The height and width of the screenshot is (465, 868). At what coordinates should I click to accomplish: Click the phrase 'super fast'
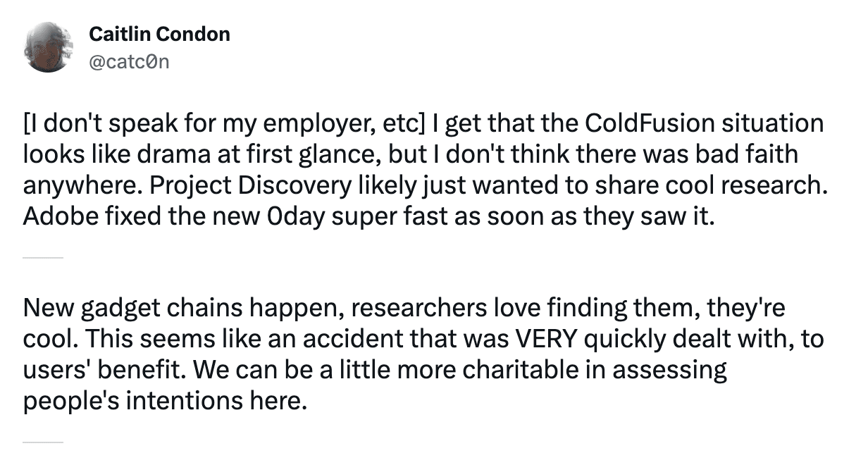402,216
